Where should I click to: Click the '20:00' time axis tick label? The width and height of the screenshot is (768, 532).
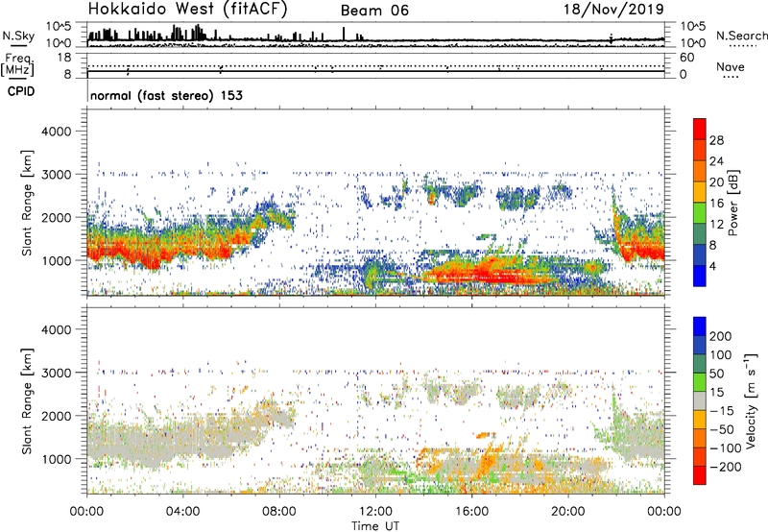[x=568, y=512]
